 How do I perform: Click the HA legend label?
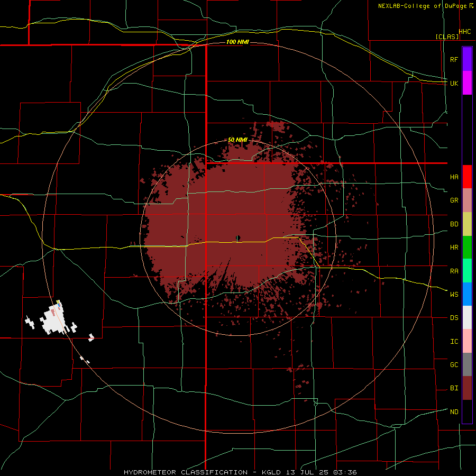[x=454, y=177]
